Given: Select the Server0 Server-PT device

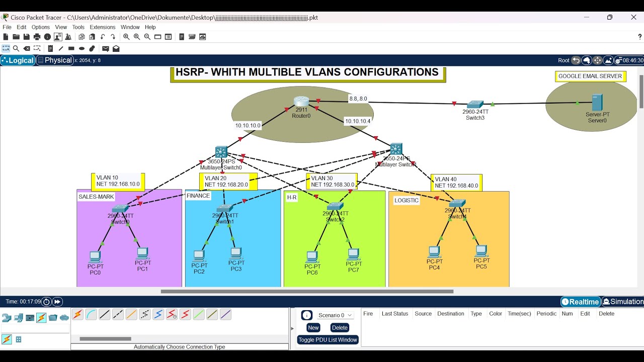Looking at the screenshot, I should tap(597, 103).
